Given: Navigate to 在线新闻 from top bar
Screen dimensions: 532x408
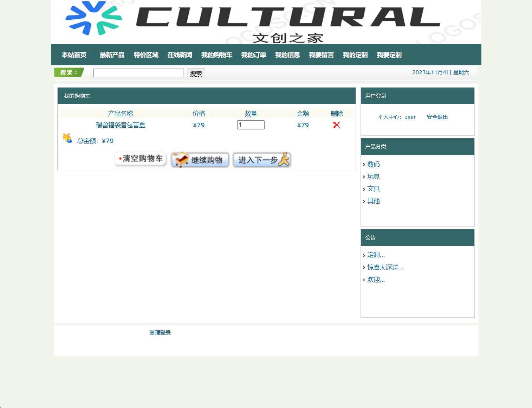Looking at the screenshot, I should (180, 55).
